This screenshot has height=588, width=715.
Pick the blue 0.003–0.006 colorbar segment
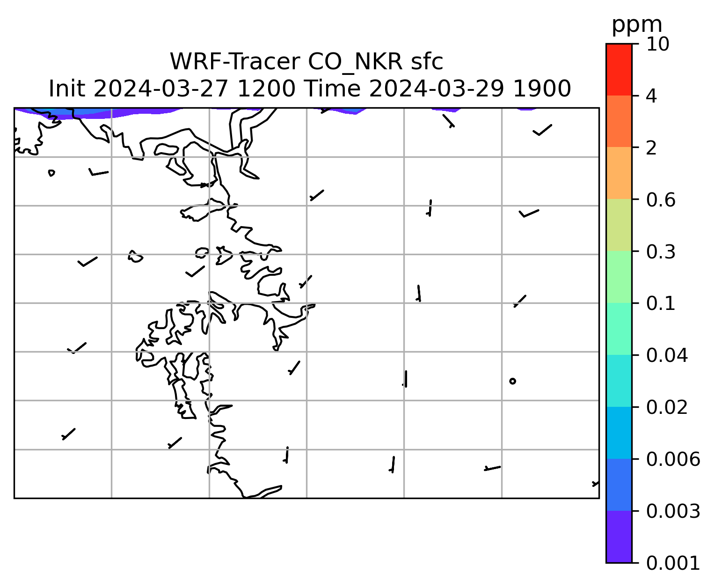[619, 485]
